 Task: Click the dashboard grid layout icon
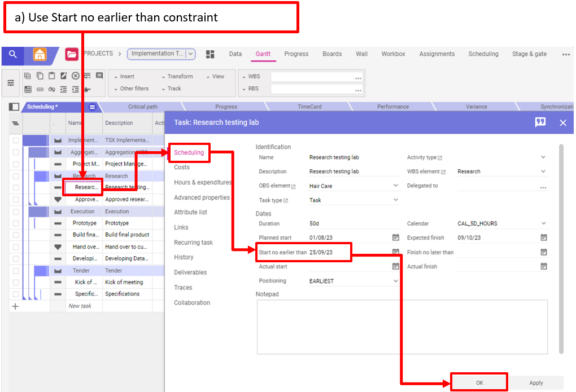point(210,54)
